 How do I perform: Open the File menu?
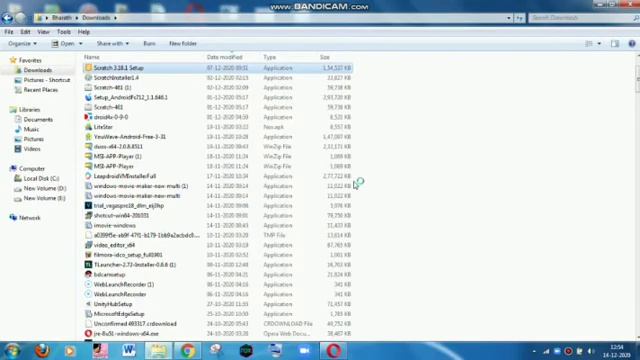tap(9, 32)
